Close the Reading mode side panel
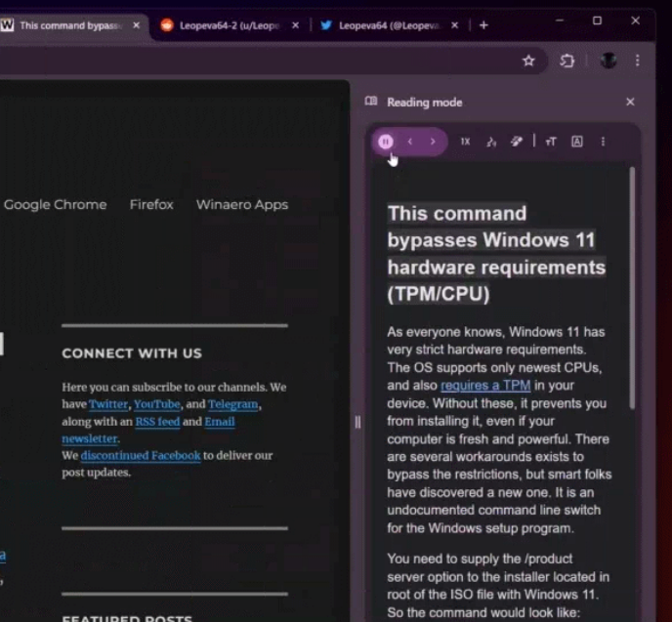 [630, 102]
